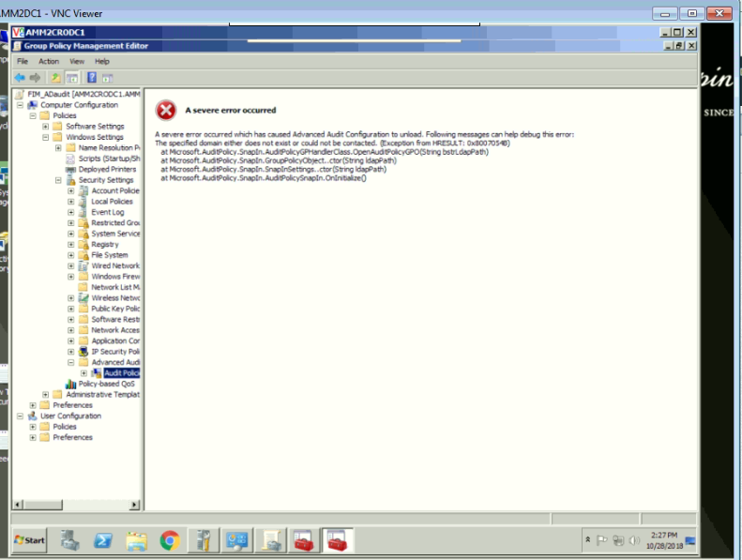Select Scripts (Startup/Shutdown) tree item
742x560 pixels.
coord(110,159)
